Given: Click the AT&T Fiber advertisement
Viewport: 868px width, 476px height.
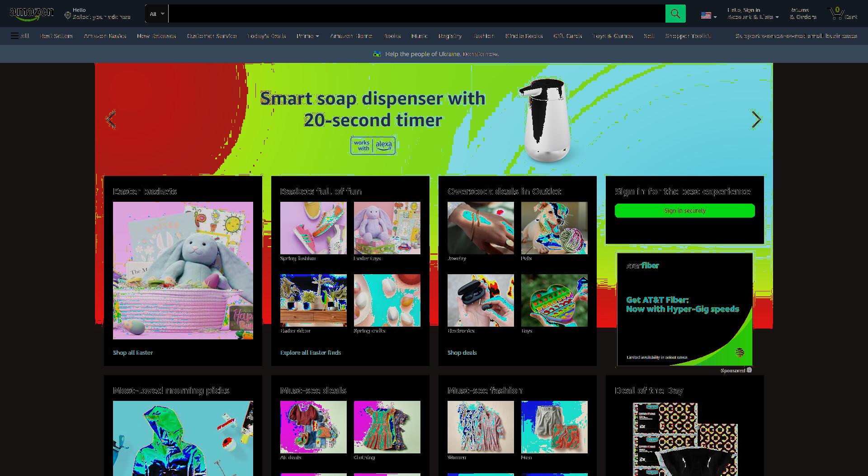Looking at the screenshot, I should (685, 309).
